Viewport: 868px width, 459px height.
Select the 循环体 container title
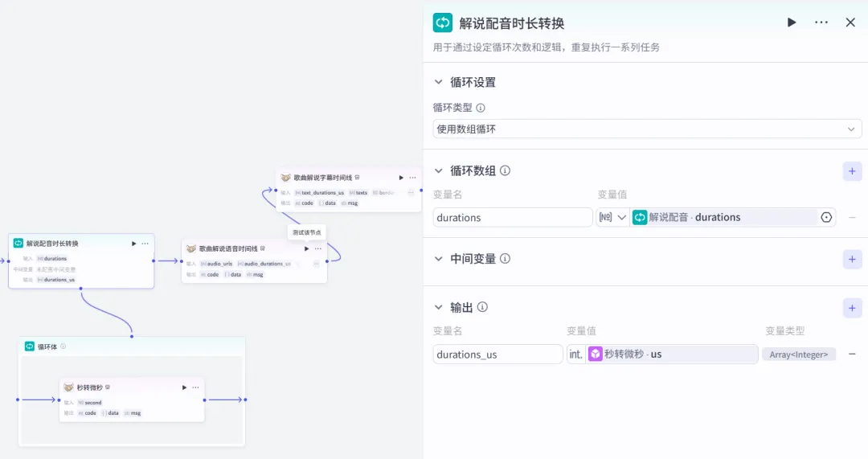[47, 346]
